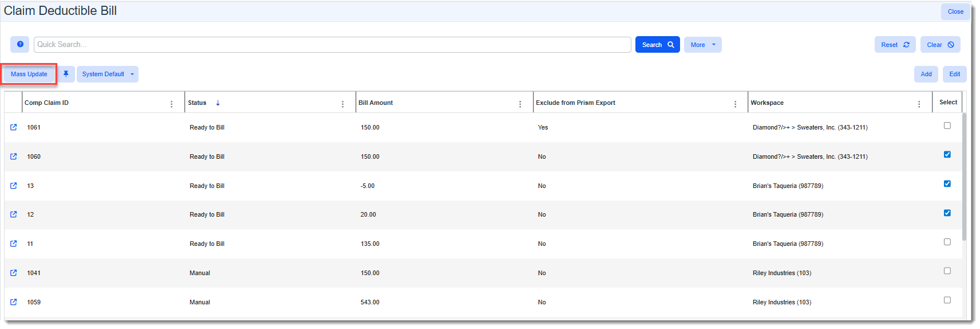Viewport: 980px width, 329px height.
Task: Check the Select box for claim 1061
Action: pos(947,126)
